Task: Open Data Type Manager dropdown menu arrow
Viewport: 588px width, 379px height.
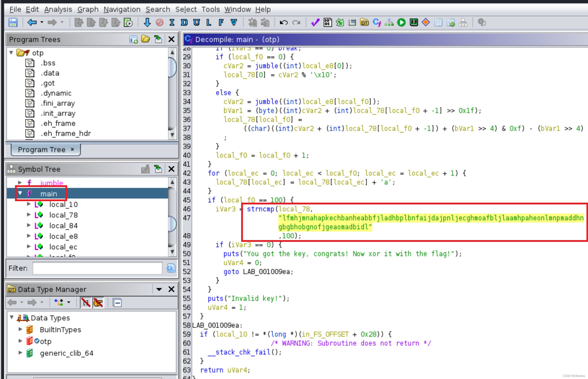Action: pos(159,289)
